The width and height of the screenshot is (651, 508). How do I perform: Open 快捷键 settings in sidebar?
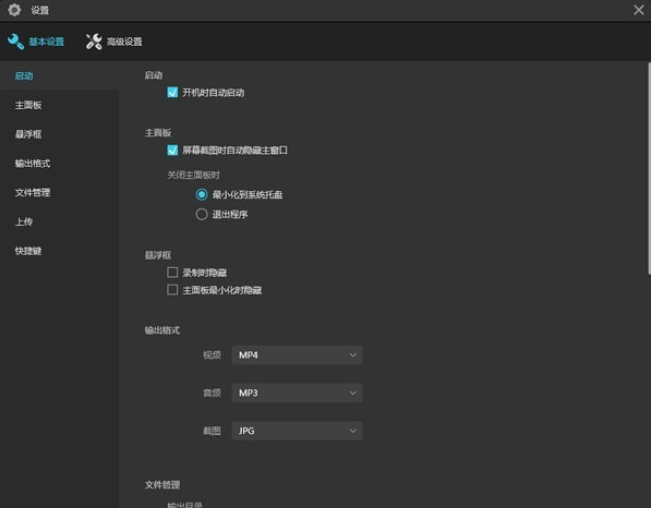[x=28, y=251]
